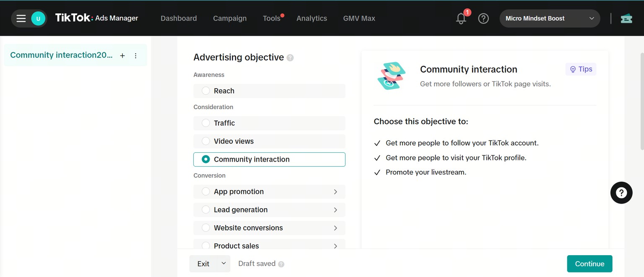Image resolution: width=644 pixels, height=277 pixels.
Task: Click the Continue button
Action: coord(589,264)
